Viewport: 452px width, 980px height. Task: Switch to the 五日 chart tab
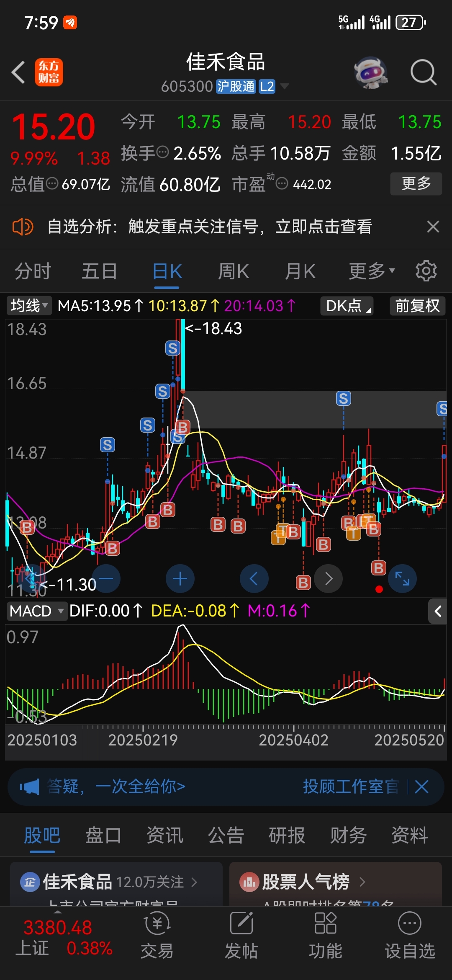coord(99,271)
